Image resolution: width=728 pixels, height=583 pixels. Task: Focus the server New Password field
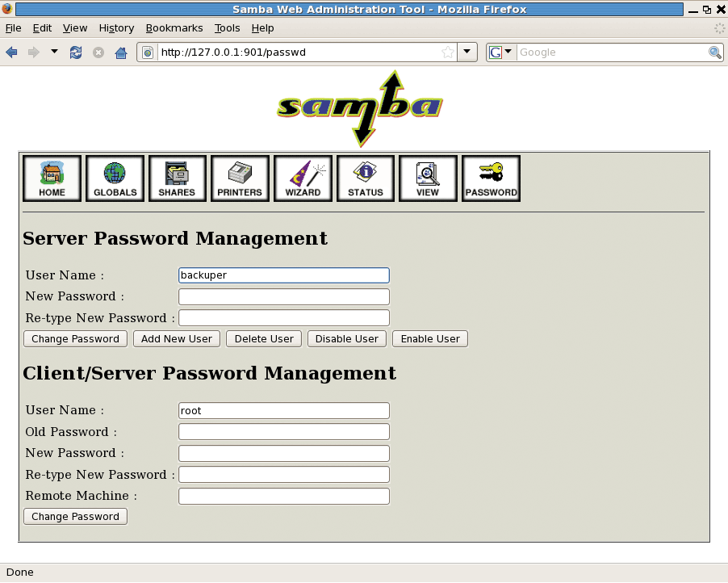click(283, 296)
